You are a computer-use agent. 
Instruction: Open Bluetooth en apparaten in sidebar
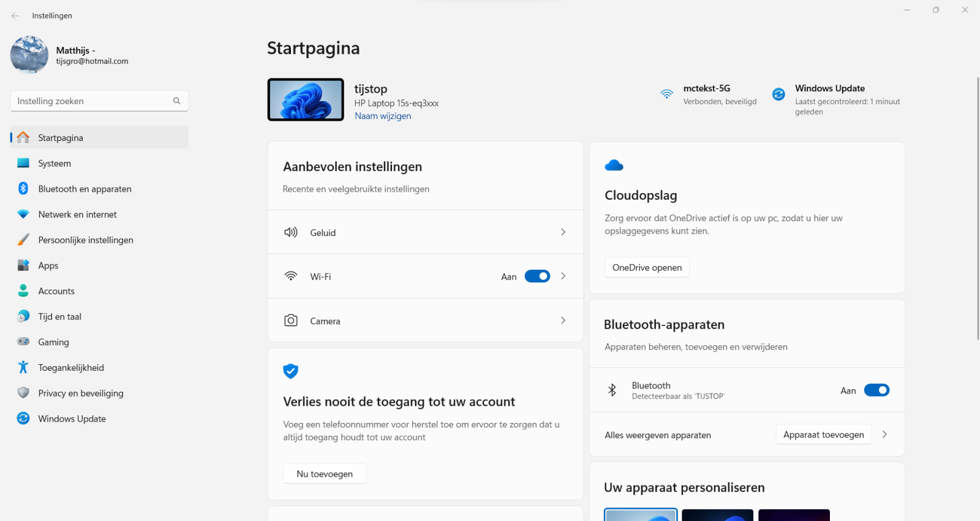click(x=85, y=189)
